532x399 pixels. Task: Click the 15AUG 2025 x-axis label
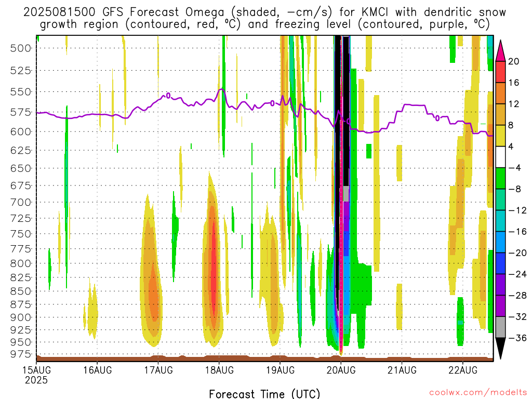point(36,375)
